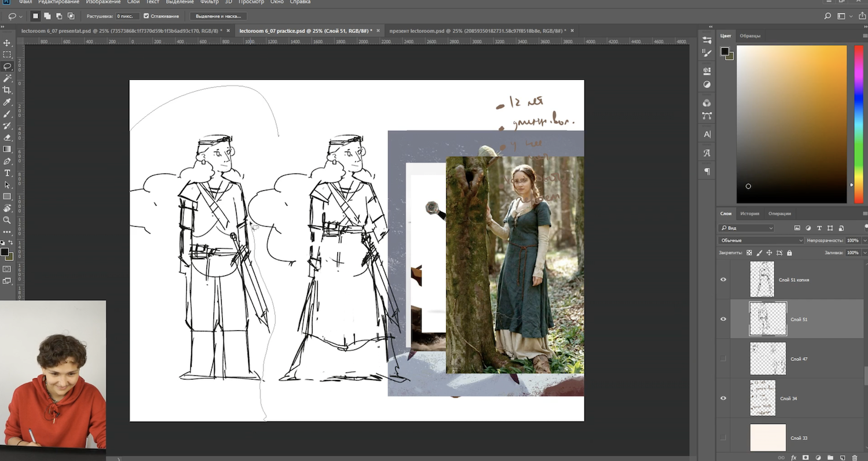The image size is (868, 461).
Task: Pick the Eyedropper tool
Action: click(x=7, y=102)
